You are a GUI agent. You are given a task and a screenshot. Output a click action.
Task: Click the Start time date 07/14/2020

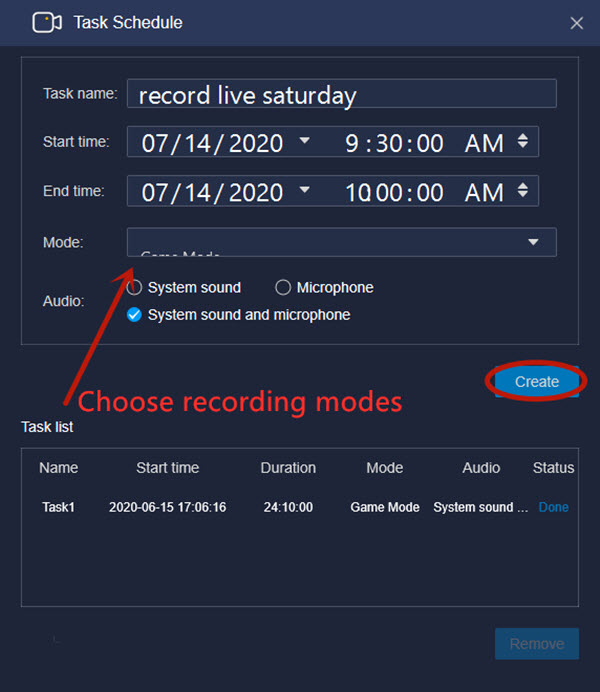212,143
